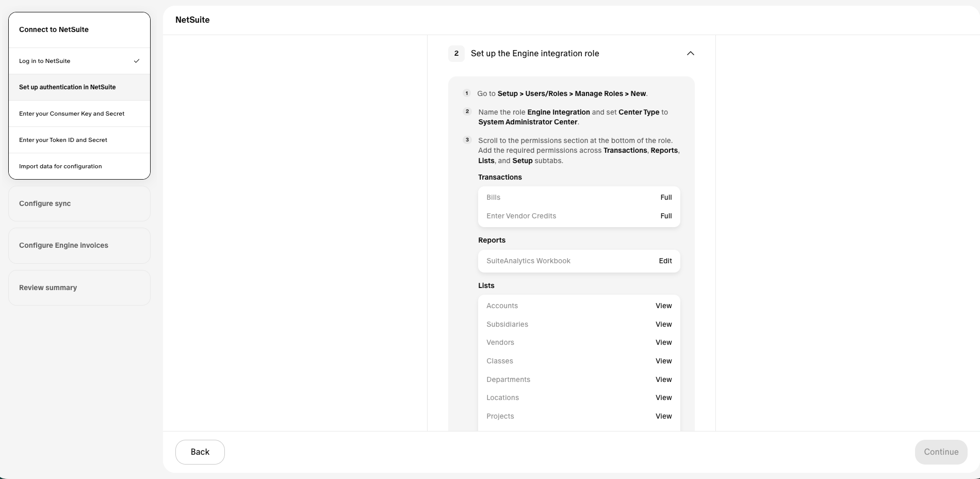The height and width of the screenshot is (479, 980).
Task: Open Enter your Token ID and Secret step
Action: (x=79, y=140)
